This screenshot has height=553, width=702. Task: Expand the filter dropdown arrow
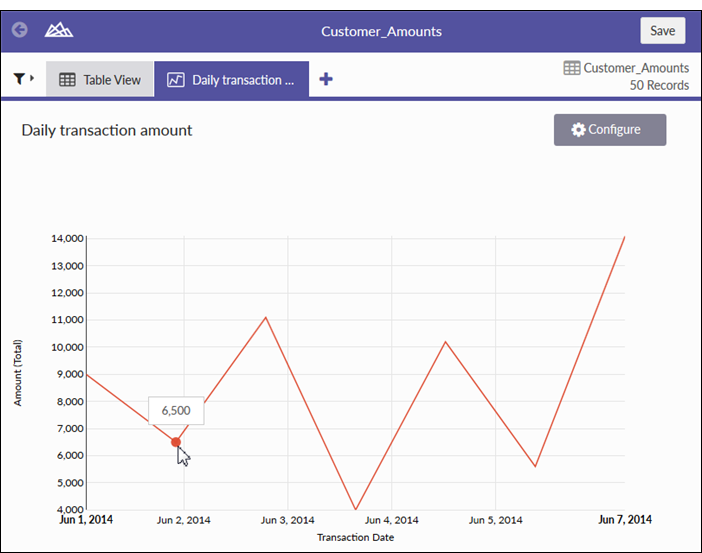click(33, 78)
